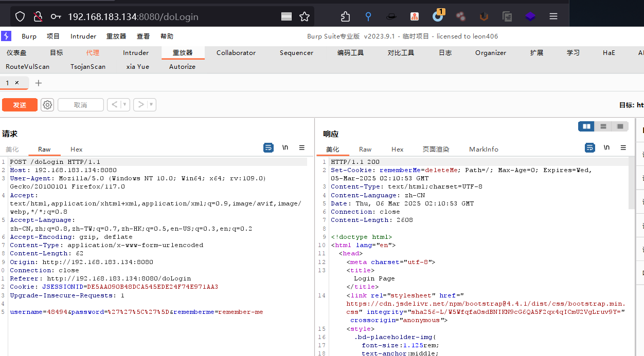
Task: Click the saved password key icon
Action: point(56,16)
